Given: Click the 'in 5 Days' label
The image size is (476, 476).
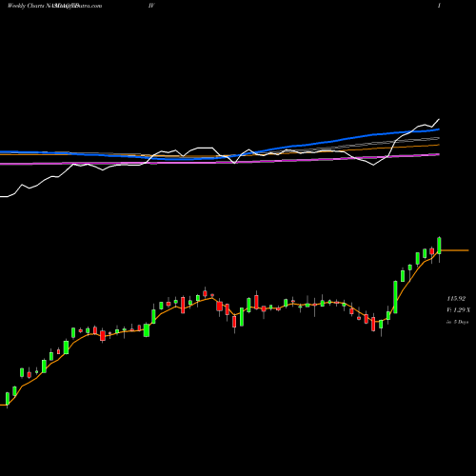Looking at the screenshot, I should point(457,322).
